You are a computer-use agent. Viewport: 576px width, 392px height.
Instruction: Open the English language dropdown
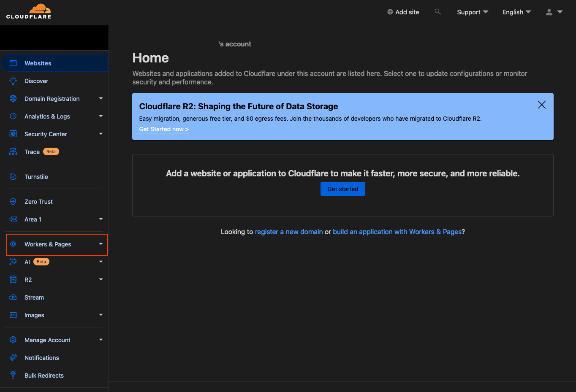point(516,12)
